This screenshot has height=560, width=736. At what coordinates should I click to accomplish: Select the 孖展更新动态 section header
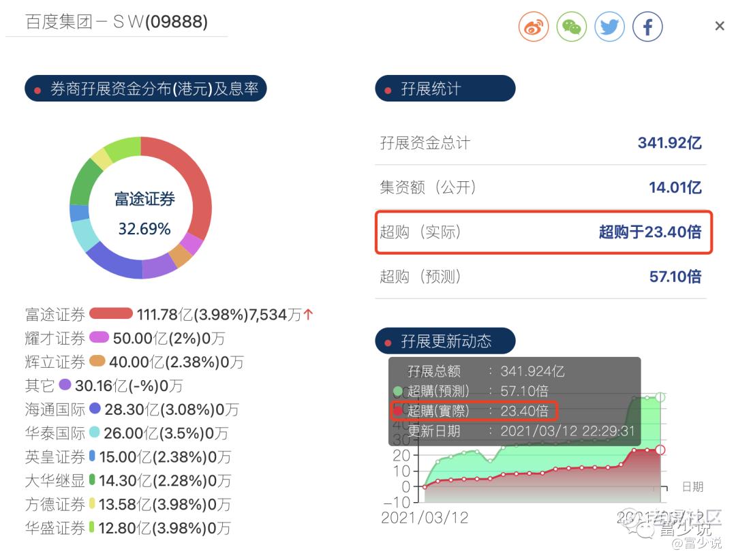[445, 341]
